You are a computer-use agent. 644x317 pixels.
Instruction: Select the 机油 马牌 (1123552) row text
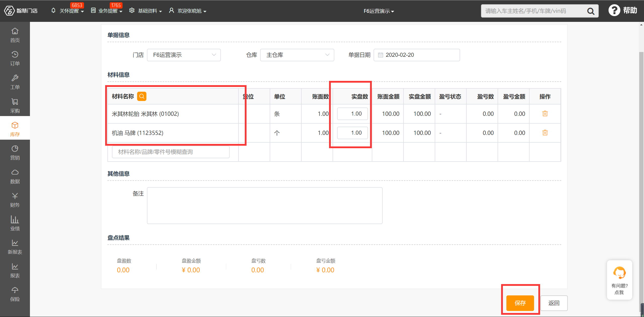(x=137, y=133)
